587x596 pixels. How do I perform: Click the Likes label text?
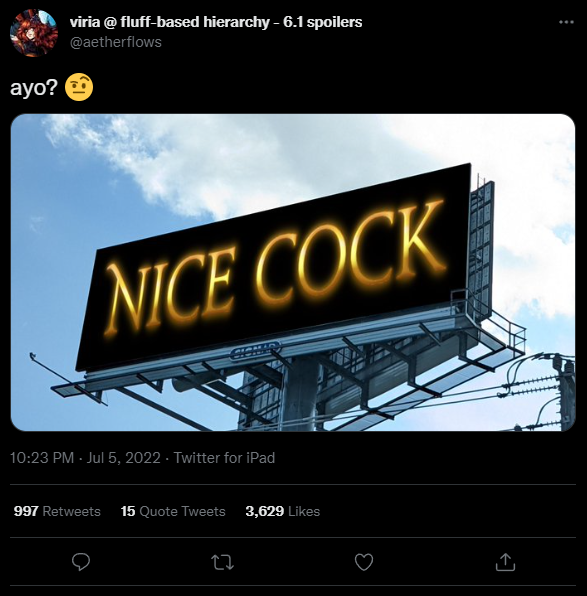(304, 511)
